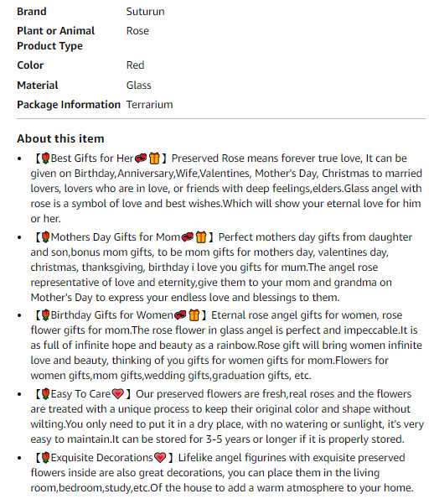This screenshot has height=504, width=434.
Task: Click the Brand value Suturun
Action: 145,12
